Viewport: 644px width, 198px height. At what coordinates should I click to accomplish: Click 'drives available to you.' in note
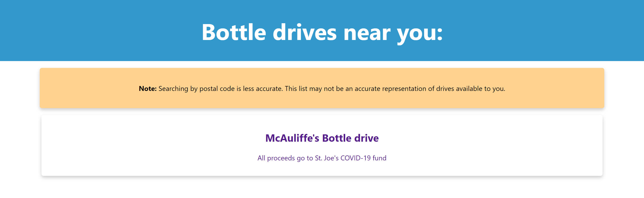pos(471,89)
